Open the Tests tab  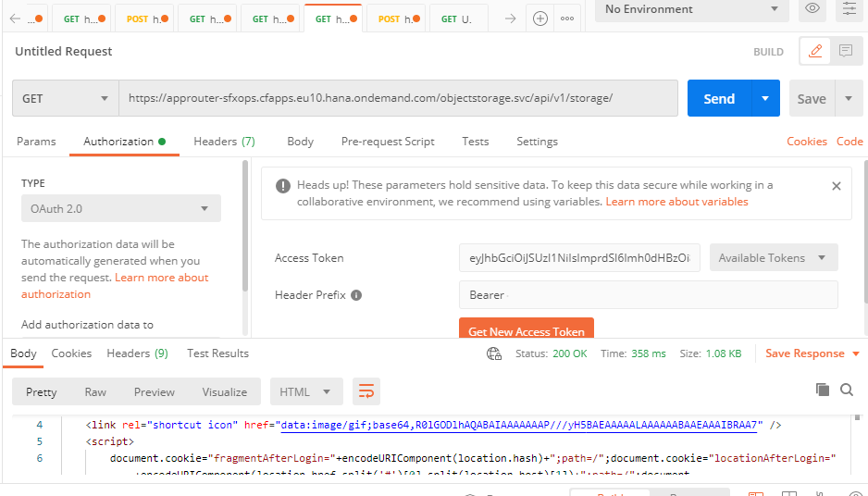[x=475, y=142]
